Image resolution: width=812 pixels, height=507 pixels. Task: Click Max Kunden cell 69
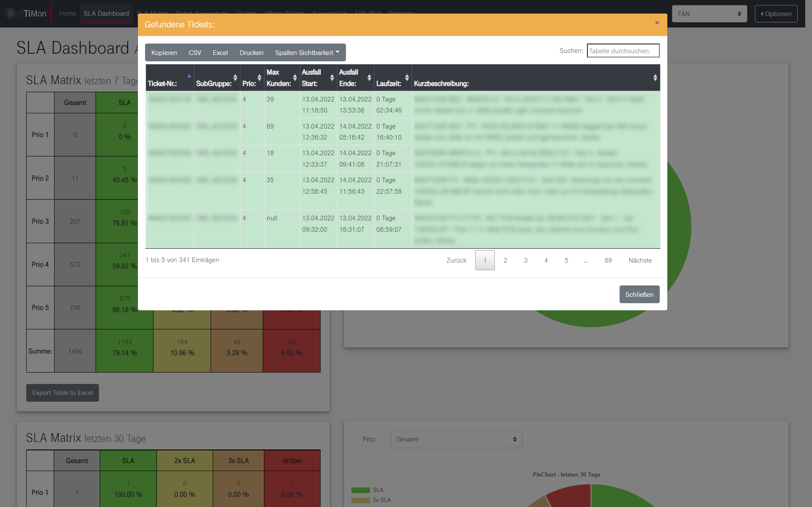(x=282, y=132)
